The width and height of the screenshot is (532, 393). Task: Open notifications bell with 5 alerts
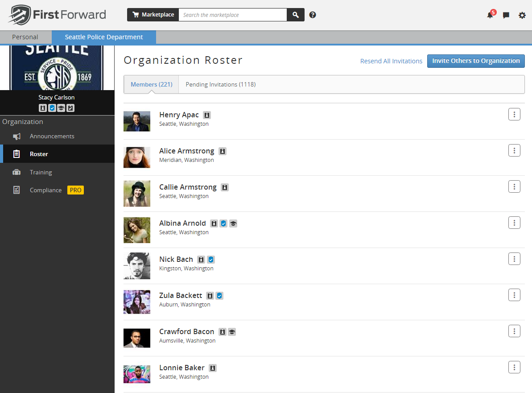point(491,14)
